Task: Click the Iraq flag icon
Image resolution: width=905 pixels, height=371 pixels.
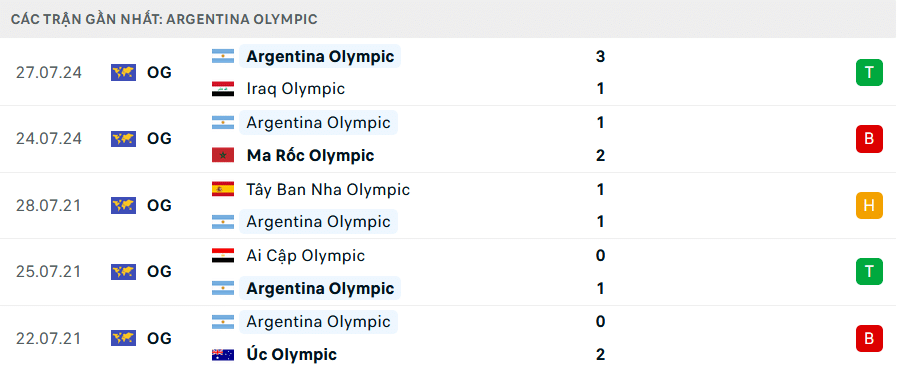Action: [223, 89]
